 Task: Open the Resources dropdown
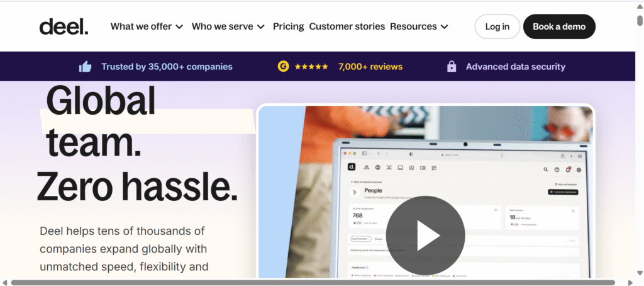(x=419, y=26)
